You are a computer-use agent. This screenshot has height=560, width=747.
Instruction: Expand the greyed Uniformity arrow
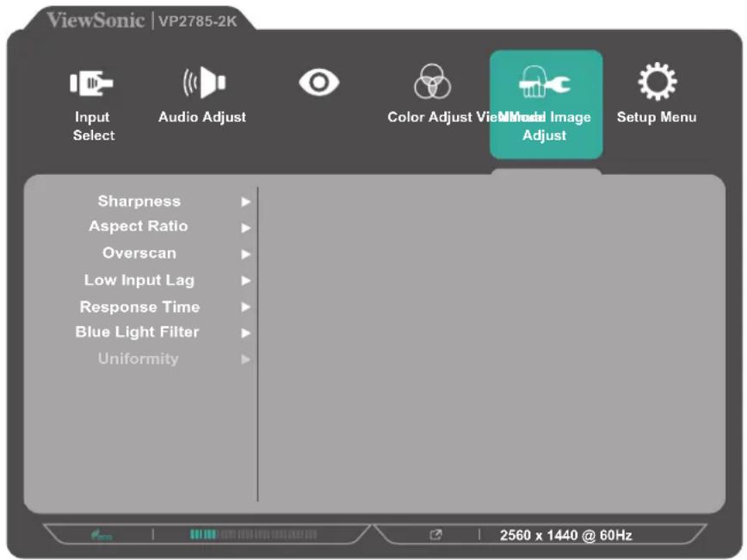pos(246,359)
